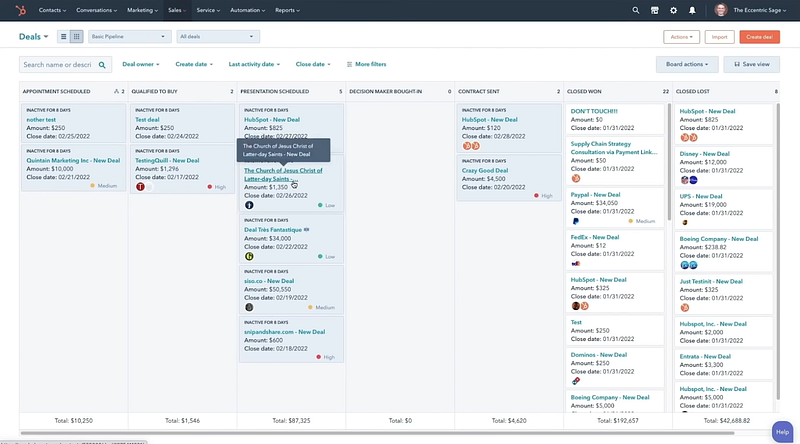
Task: Click the TestingQuill deal red T avatar
Action: point(140,187)
